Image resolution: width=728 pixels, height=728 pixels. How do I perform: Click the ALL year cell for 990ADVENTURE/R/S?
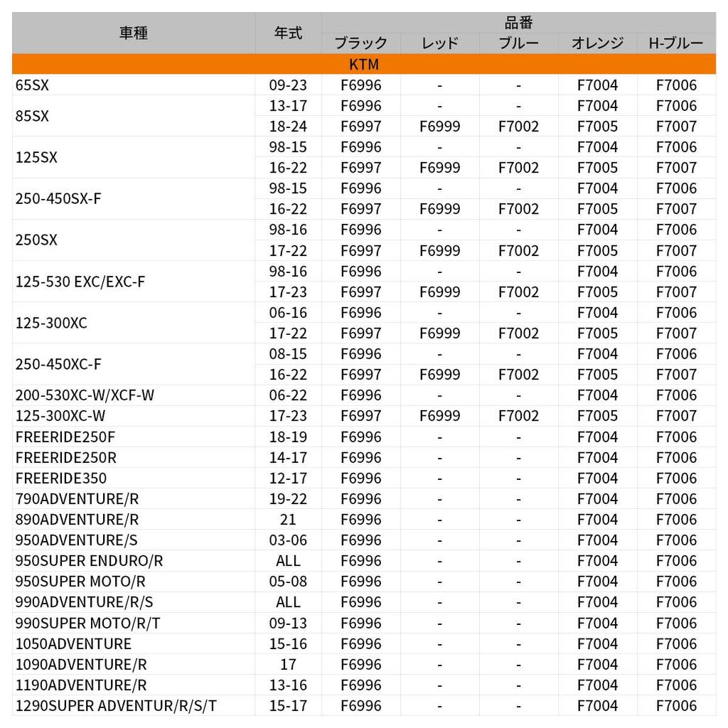(288, 601)
